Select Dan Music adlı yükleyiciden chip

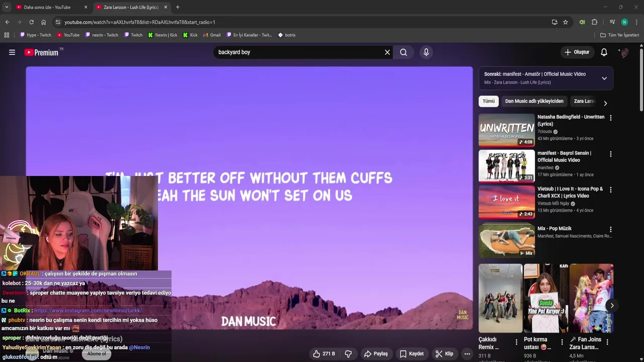tap(534, 101)
